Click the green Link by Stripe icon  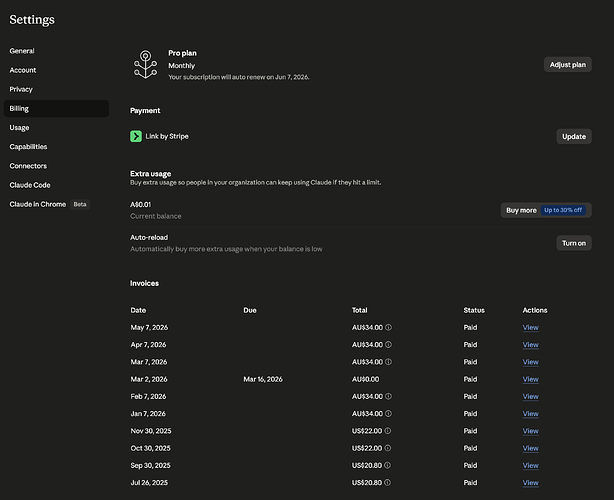point(136,136)
